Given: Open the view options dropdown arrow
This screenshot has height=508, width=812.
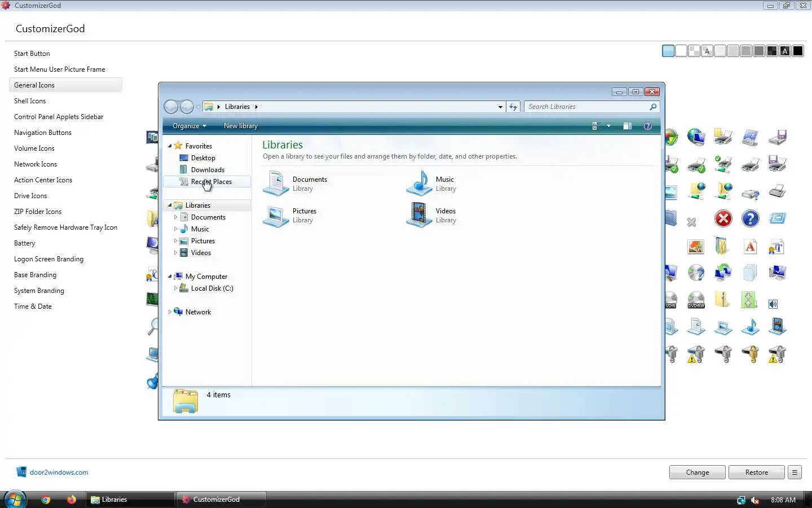Looking at the screenshot, I should [x=608, y=126].
